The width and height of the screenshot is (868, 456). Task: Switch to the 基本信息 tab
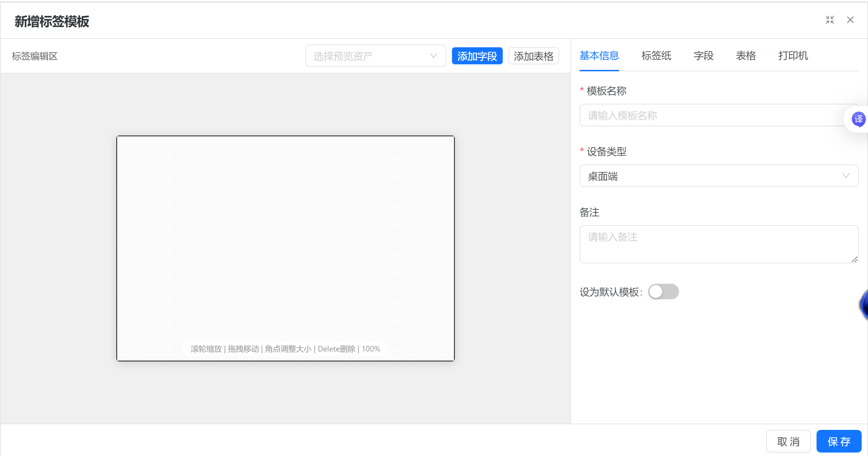(599, 56)
